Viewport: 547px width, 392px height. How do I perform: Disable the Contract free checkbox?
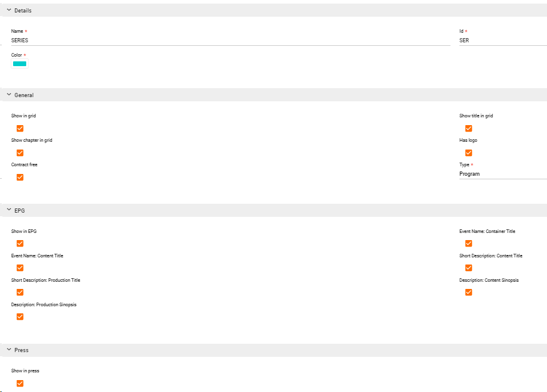[20, 177]
